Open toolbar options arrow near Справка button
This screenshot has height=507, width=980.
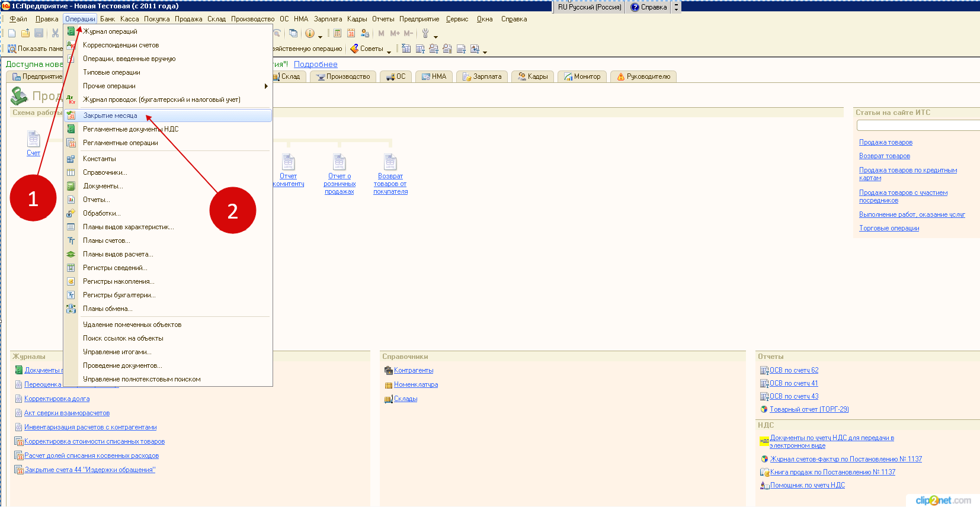pos(677,7)
